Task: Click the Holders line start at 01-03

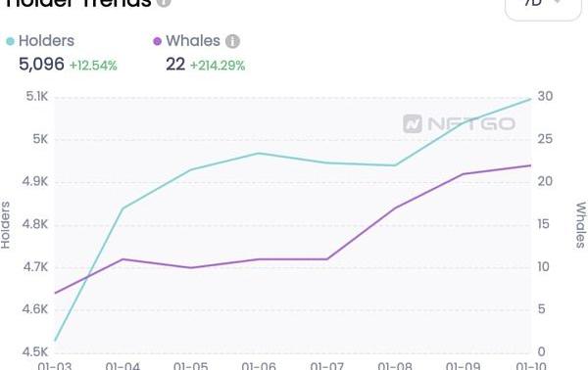Action: 55,341
